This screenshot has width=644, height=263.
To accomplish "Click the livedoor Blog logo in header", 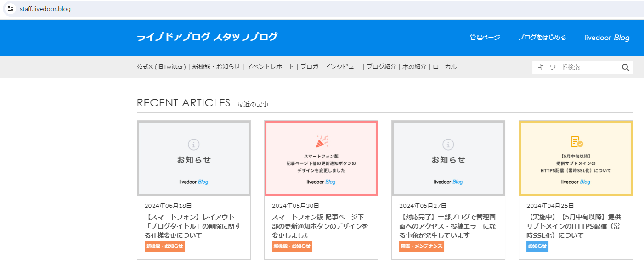I will point(607,38).
